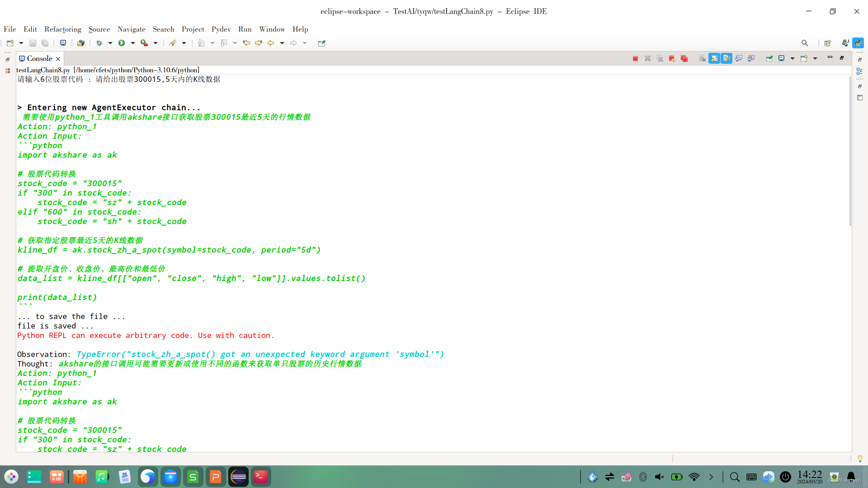This screenshot has width=868, height=488.
Task: Click Display Selected Console monitor icon
Action: pyautogui.click(x=781, y=58)
